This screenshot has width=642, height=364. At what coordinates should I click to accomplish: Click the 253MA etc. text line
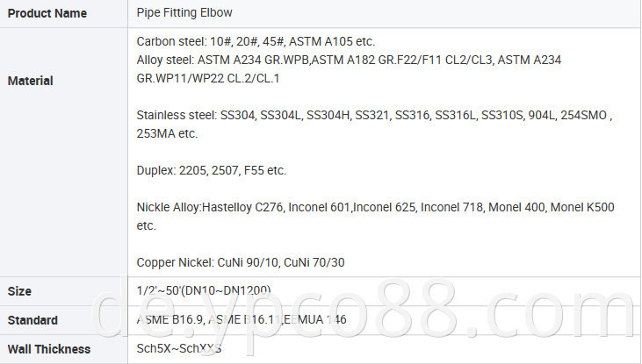click(167, 134)
